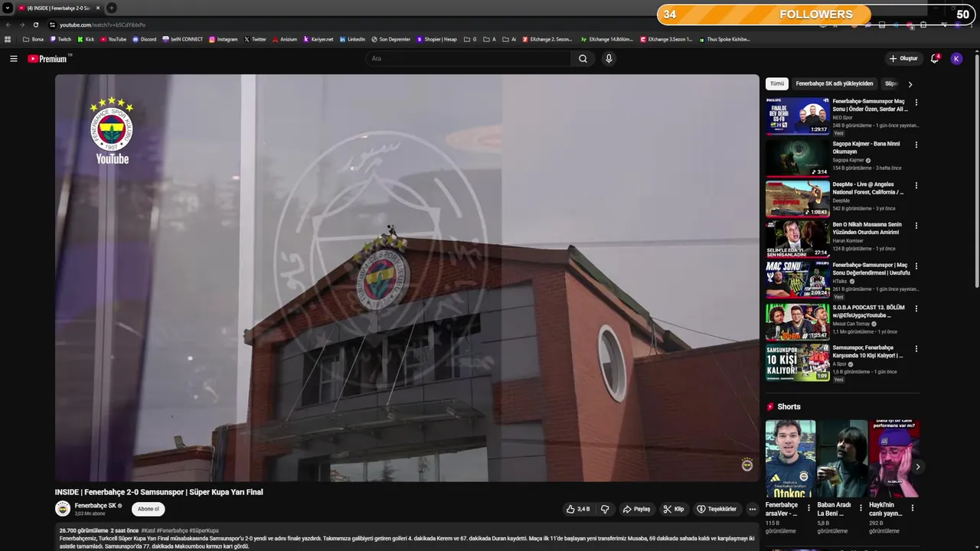Click the video player area

(407, 278)
